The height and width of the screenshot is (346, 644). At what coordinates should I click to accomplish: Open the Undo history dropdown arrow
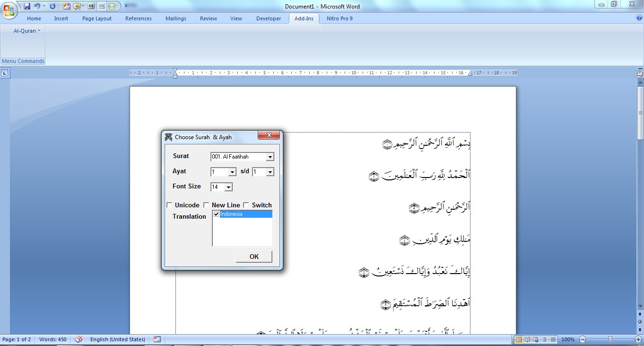[44, 6]
